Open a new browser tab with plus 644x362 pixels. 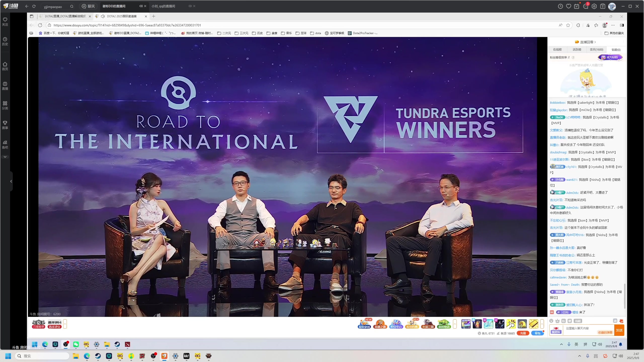point(154,16)
